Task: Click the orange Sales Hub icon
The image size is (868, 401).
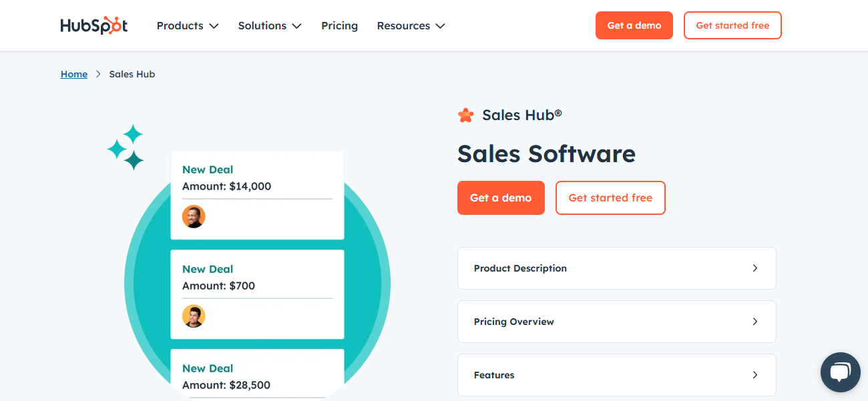Action: (x=465, y=115)
